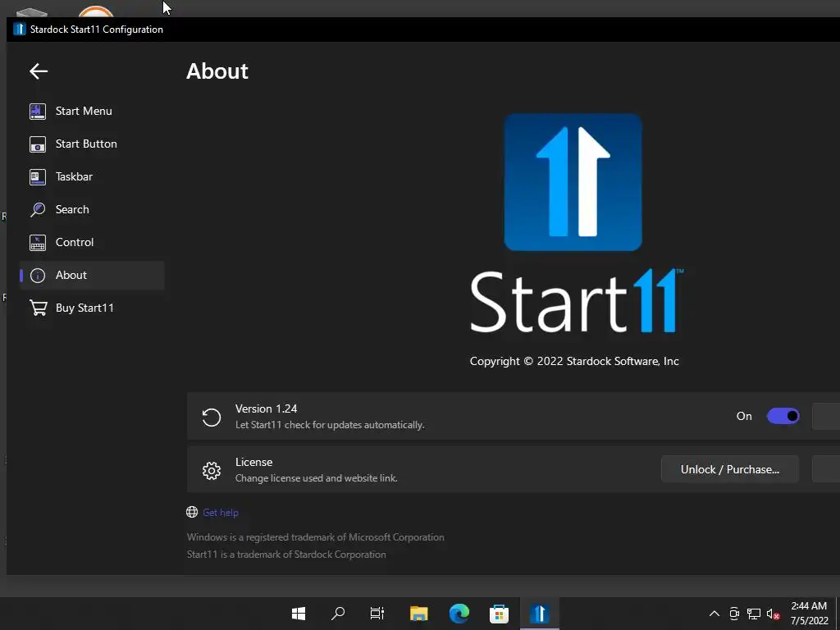Open the Taskbar settings page
The height and width of the screenshot is (630, 840).
tap(92, 176)
